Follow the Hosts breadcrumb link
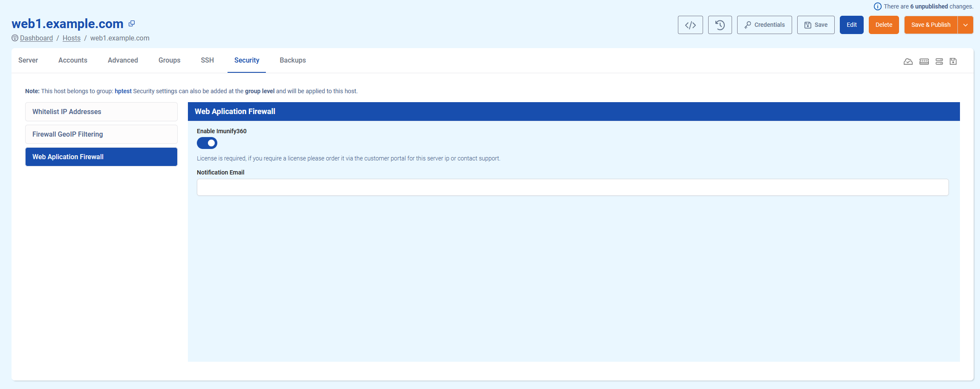Viewport: 980px width, 389px height. coord(72,38)
